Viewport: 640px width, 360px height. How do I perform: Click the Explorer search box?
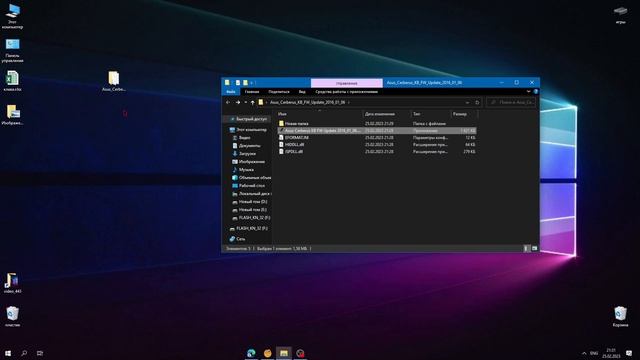click(511, 102)
